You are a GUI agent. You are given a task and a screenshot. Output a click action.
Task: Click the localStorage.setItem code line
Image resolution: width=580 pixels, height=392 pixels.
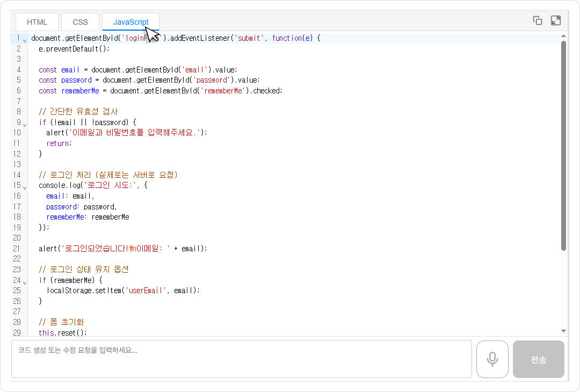123,291
